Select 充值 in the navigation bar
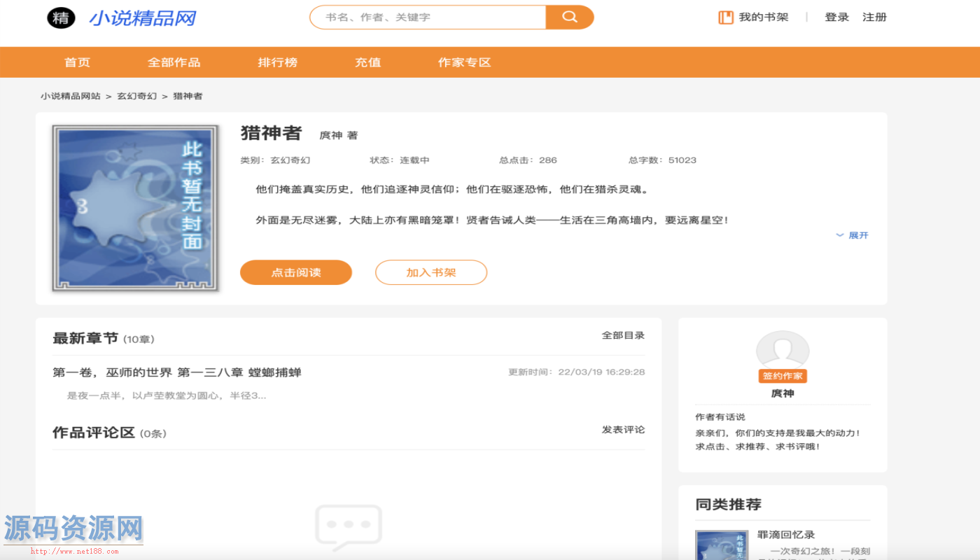The image size is (980, 560). click(367, 62)
